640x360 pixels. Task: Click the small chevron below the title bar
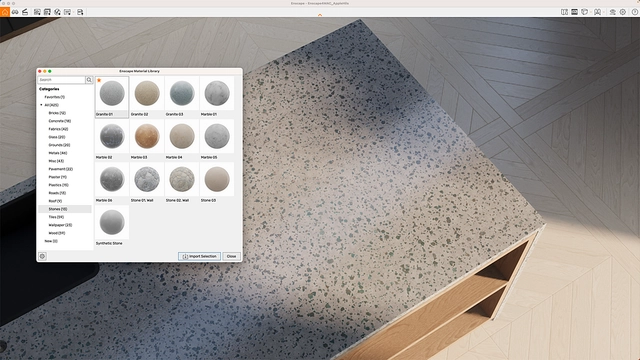[x=320, y=15]
